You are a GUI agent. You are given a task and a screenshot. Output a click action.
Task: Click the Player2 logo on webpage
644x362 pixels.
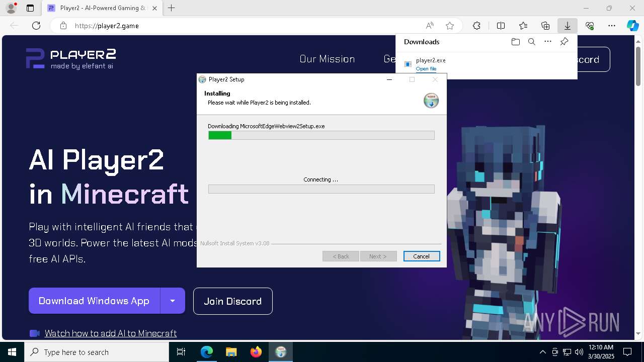click(x=71, y=59)
